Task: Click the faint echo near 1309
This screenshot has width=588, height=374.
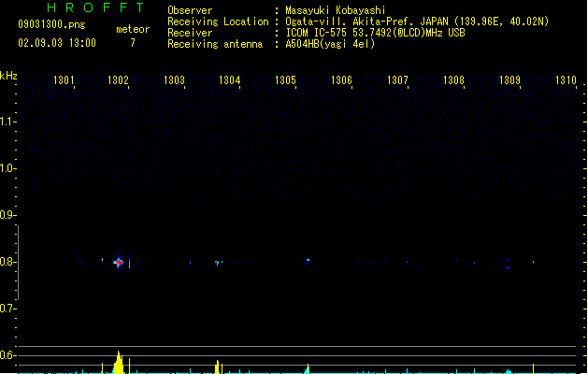Action: (509, 267)
